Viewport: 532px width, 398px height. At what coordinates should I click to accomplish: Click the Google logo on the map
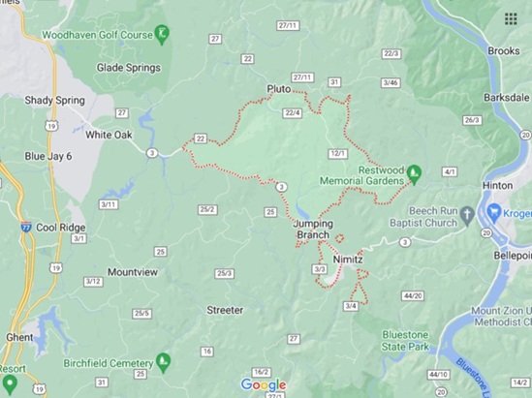tap(264, 385)
